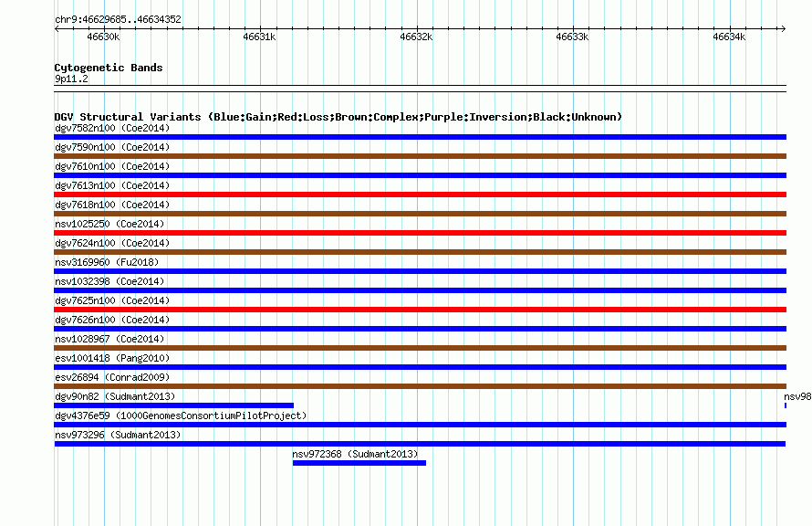This screenshot has height=526, width=812.
Task: Click the nsv1028967 (Coe2014) label
Action: point(109,339)
